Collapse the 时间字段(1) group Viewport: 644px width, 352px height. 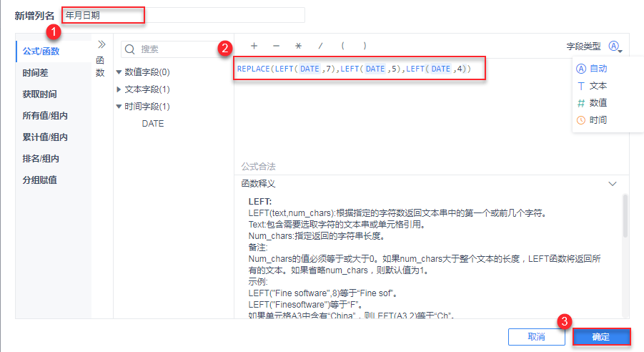click(119, 107)
